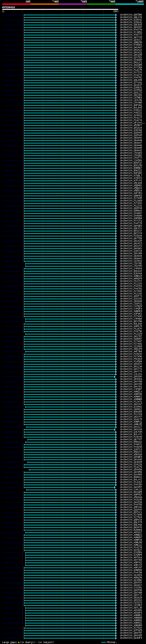Select hit label UniRef100_P04784
This screenshot has width=146, height=644.
[x=131, y=572]
